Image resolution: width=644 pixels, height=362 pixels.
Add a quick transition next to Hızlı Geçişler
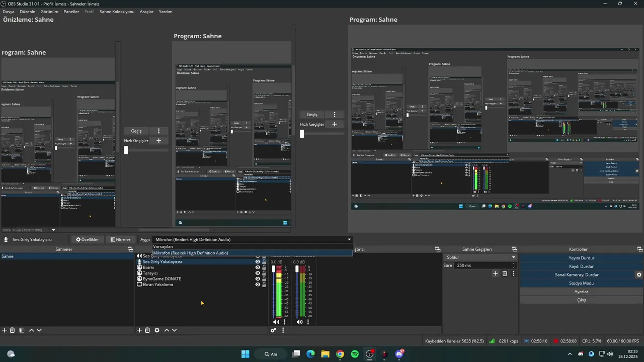pyautogui.click(x=335, y=124)
